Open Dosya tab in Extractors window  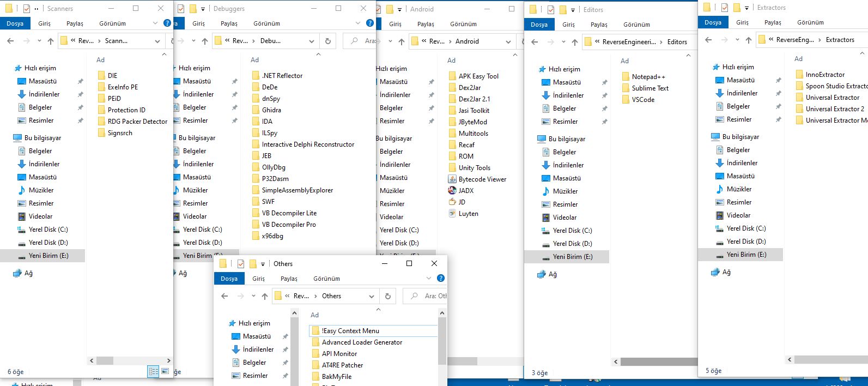713,22
